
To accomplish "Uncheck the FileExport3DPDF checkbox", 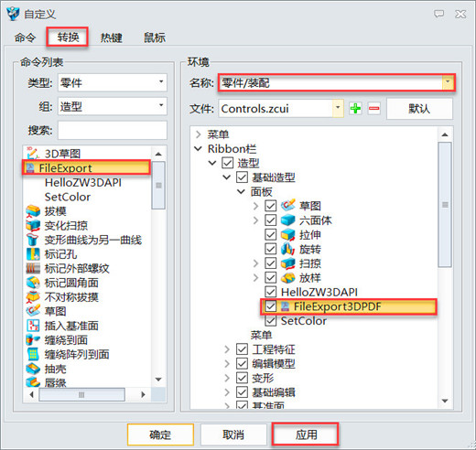I will pos(271,306).
